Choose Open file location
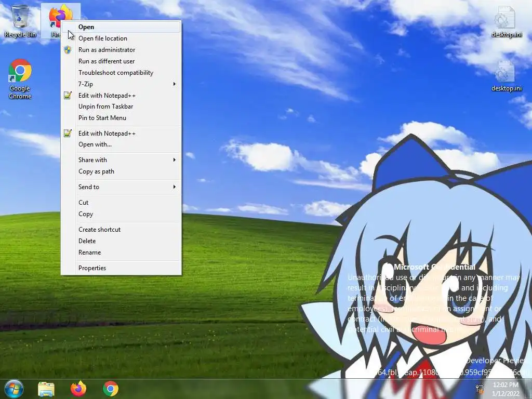Viewport: 532px width, 399px height. (121, 38)
